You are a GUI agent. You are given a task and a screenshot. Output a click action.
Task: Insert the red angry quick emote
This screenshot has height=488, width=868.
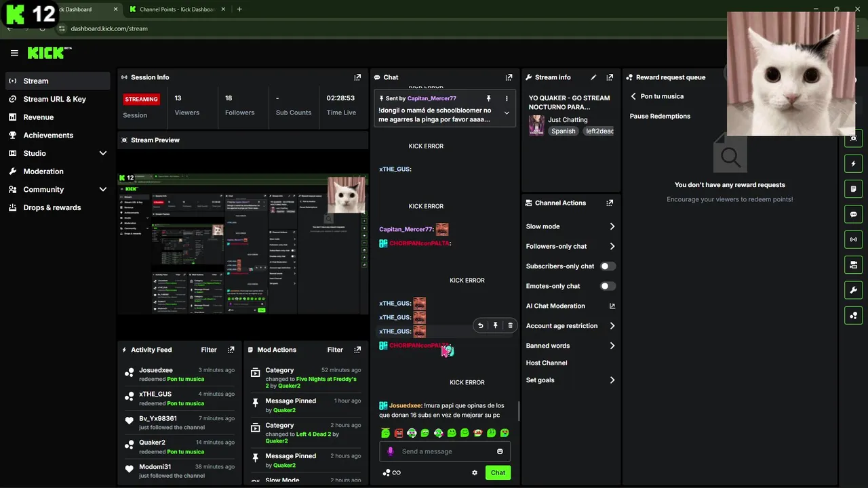399,433
